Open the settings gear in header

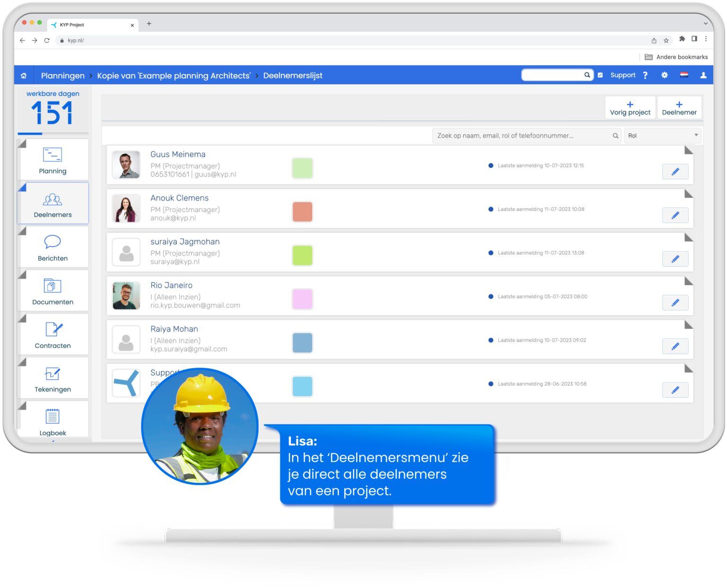click(665, 75)
